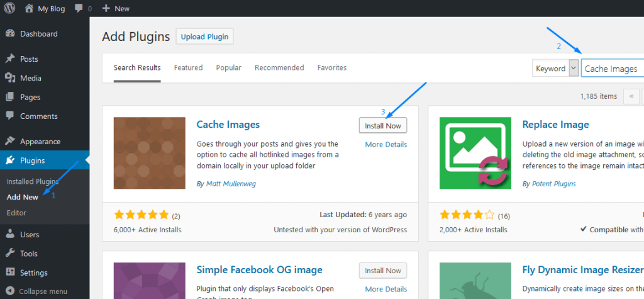Open Simple Facebook OG image title link
This screenshot has height=299, width=644.
click(259, 270)
